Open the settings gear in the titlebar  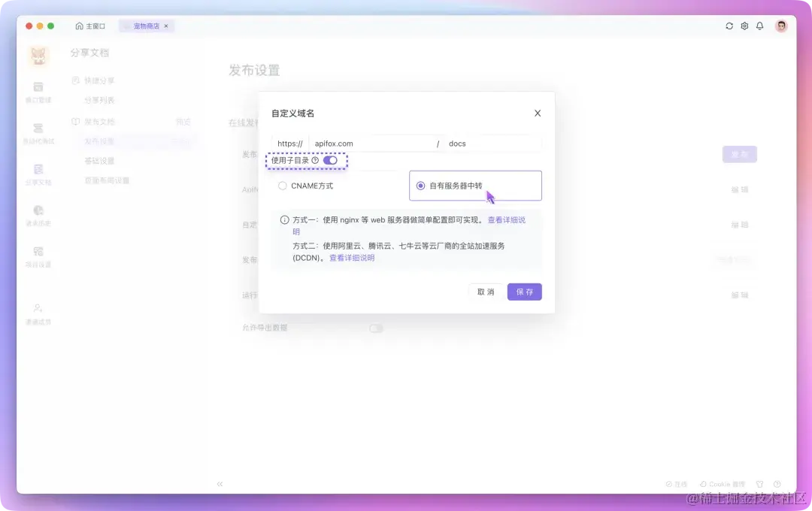coord(744,26)
